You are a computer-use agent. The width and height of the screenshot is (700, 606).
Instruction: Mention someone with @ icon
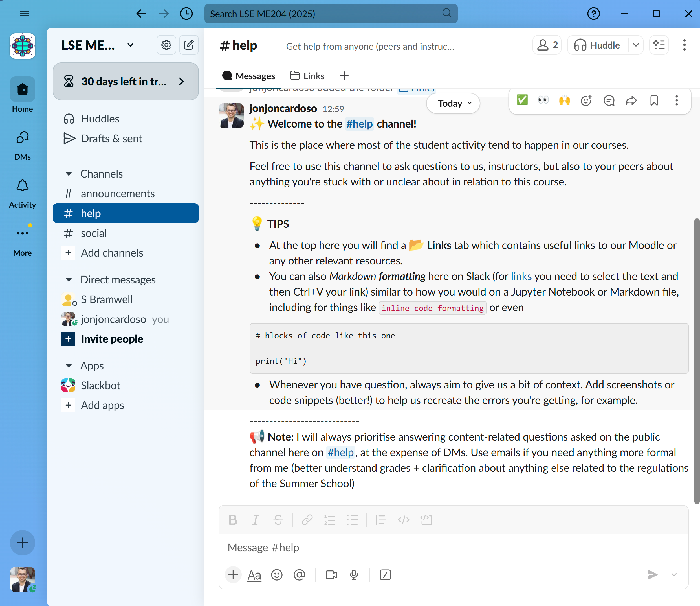pos(299,575)
